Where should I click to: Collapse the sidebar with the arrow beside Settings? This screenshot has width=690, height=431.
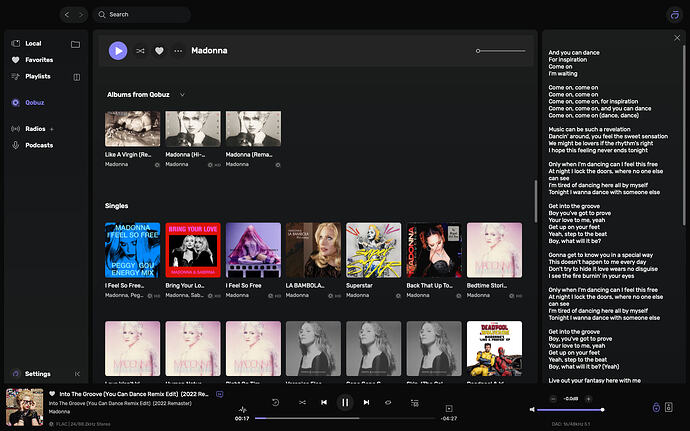[77, 374]
